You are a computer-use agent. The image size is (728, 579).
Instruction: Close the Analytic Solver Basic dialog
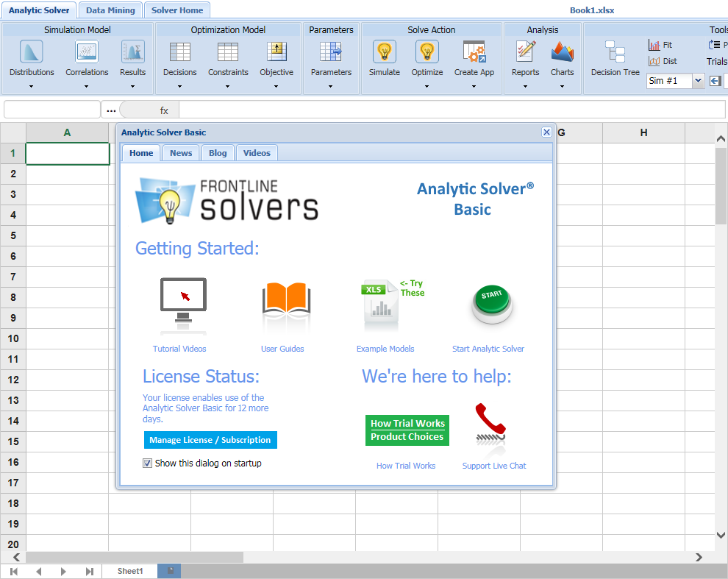[546, 132]
